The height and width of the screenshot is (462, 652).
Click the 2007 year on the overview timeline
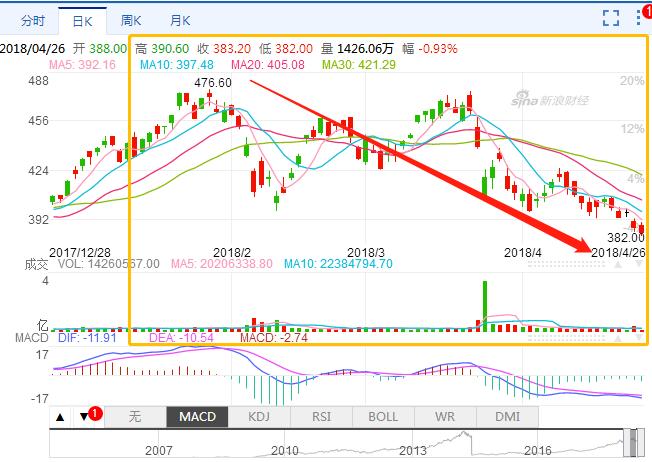pos(159,451)
